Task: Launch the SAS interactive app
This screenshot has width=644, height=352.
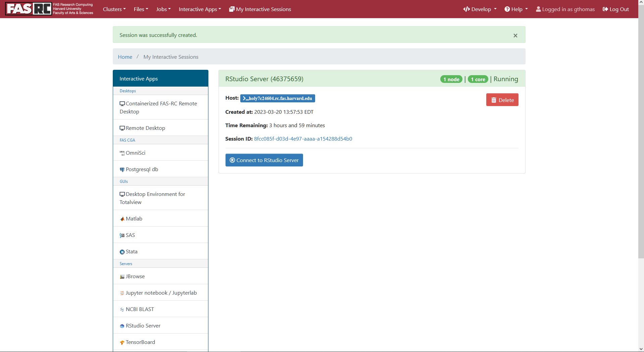Action: [130, 235]
